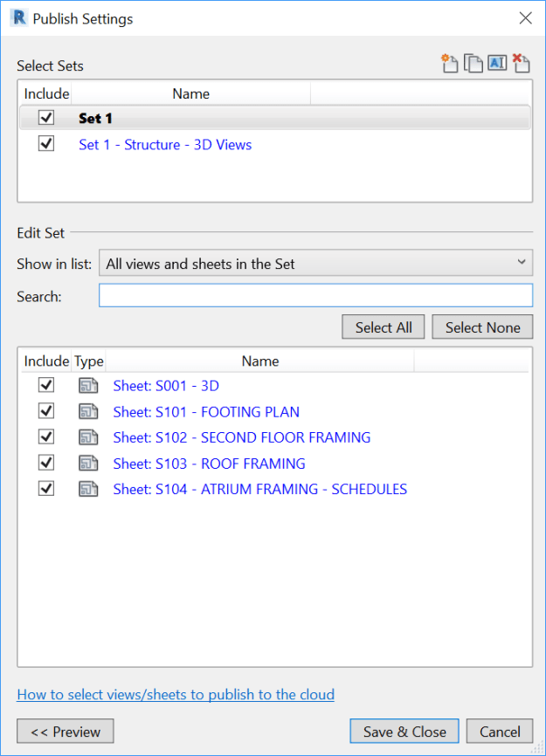Click Select None to deselect all sheets
The height and width of the screenshot is (756, 546).
[482, 326]
